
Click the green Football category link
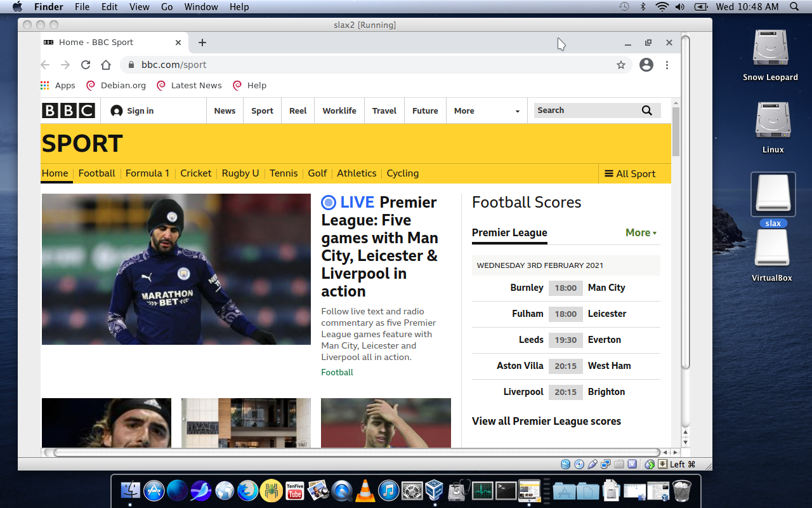pos(337,372)
